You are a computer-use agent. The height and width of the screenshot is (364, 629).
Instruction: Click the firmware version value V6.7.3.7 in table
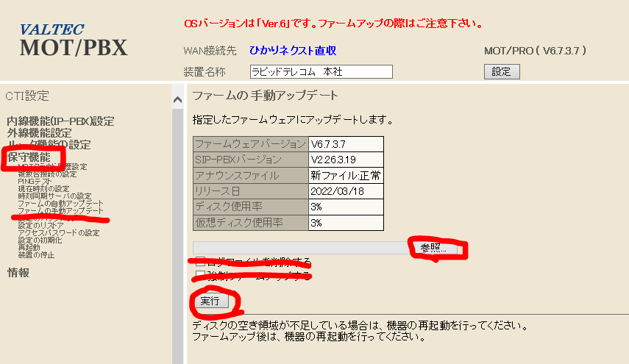346,144
